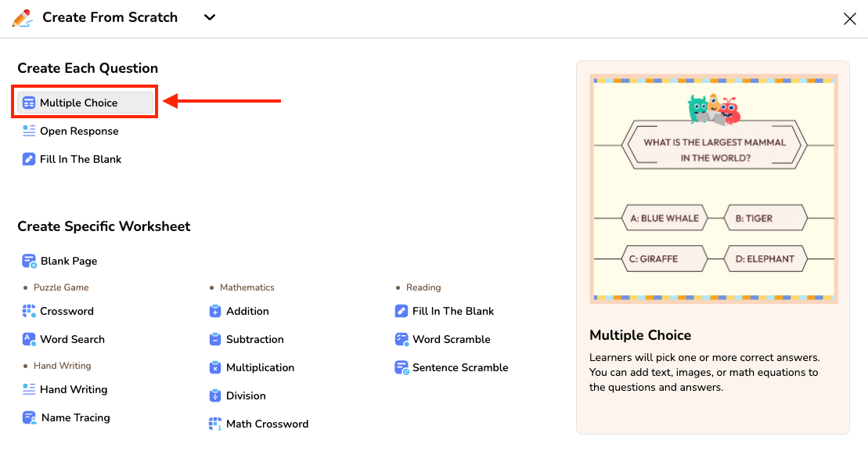Screen dimensions: 868x455
Task: Click the Open Response icon
Action: coord(29,131)
